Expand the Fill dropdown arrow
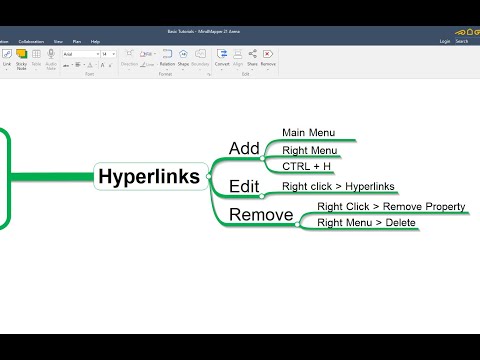 pyautogui.click(x=155, y=54)
